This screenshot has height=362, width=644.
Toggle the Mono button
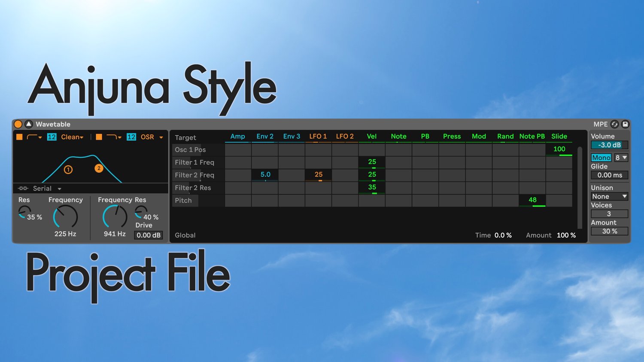point(601,158)
